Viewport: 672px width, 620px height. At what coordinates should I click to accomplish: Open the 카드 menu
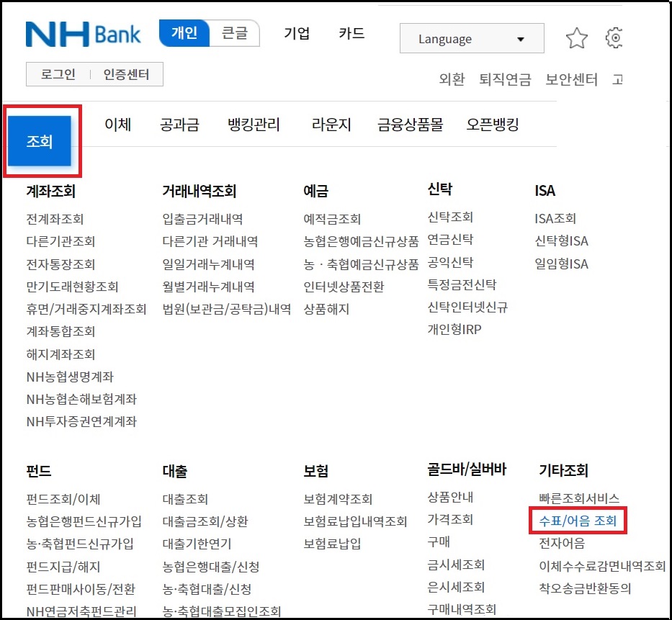pos(351,33)
